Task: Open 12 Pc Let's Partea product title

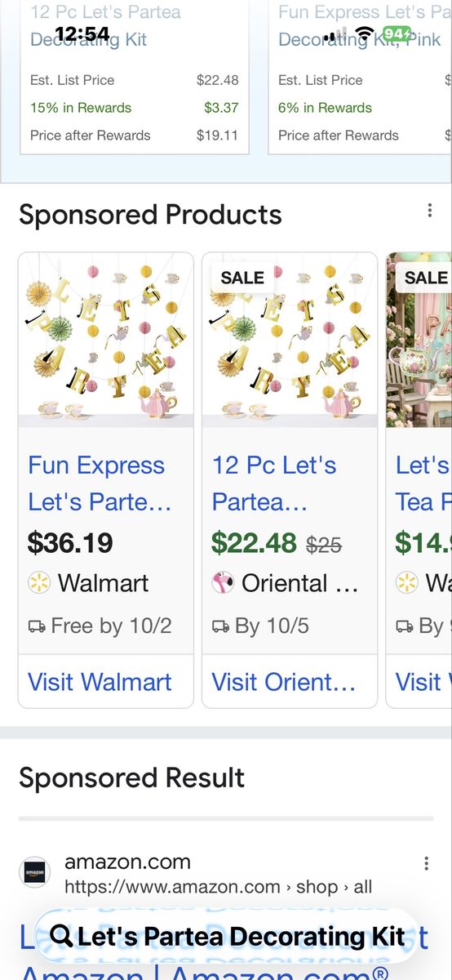Action: (x=274, y=483)
